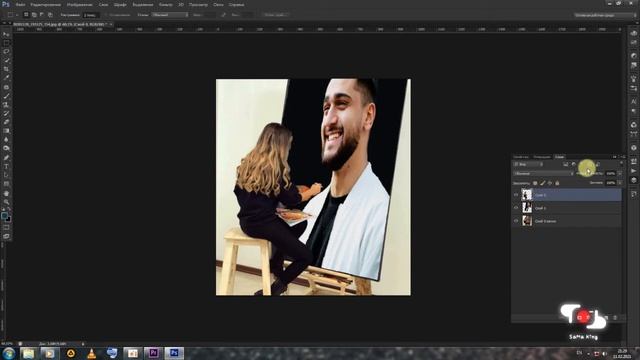Open layer blend mode dropdown
640x360 pixels.
[543, 173]
